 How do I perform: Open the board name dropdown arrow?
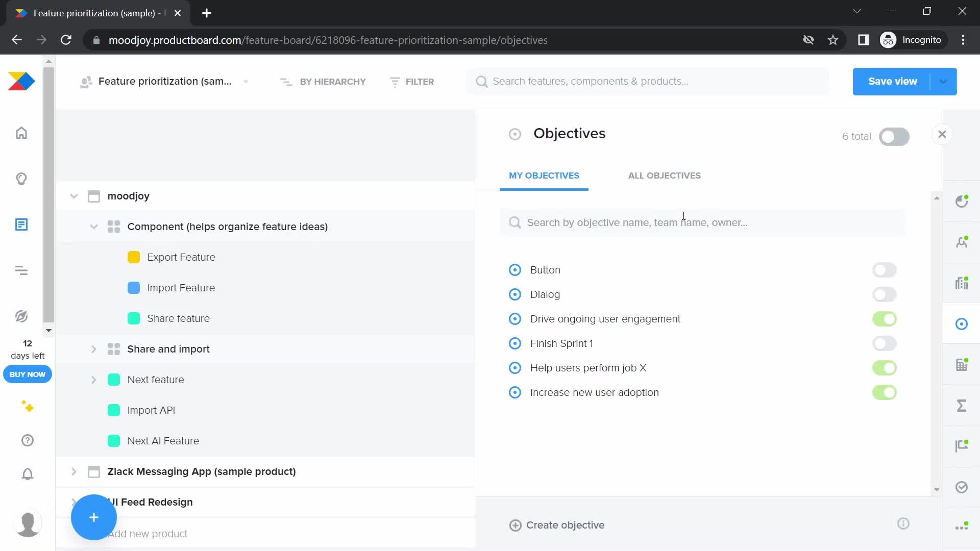pyautogui.click(x=246, y=82)
